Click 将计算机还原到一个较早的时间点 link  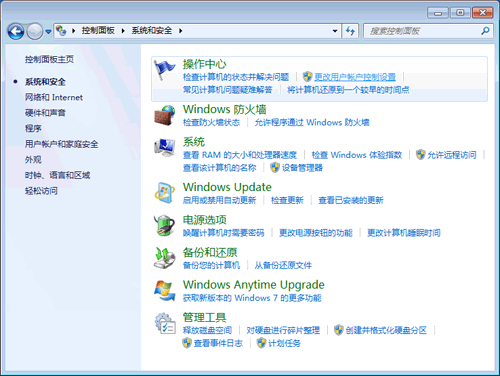click(348, 90)
